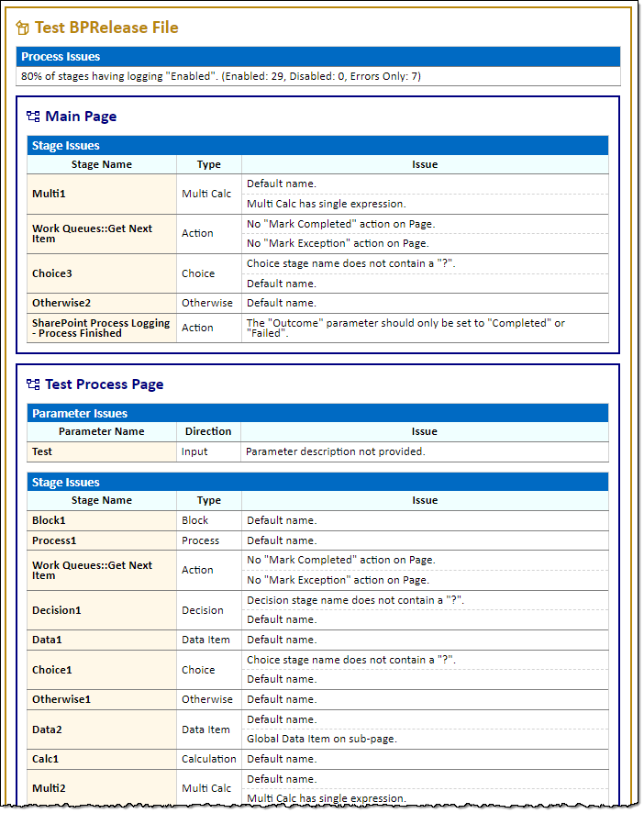644x813 pixels.
Task: Click the Process type cell for Process1
Action: [209, 540]
